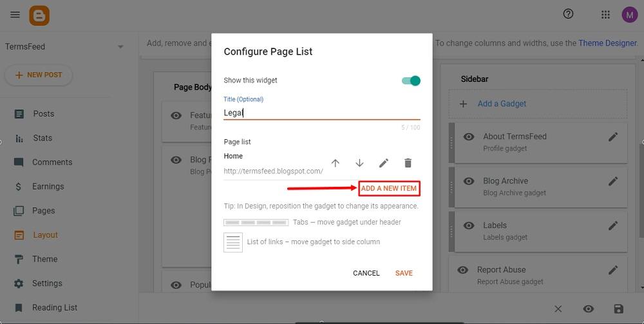Edit the Home page item pencil
The height and width of the screenshot is (324, 644).
point(384,163)
